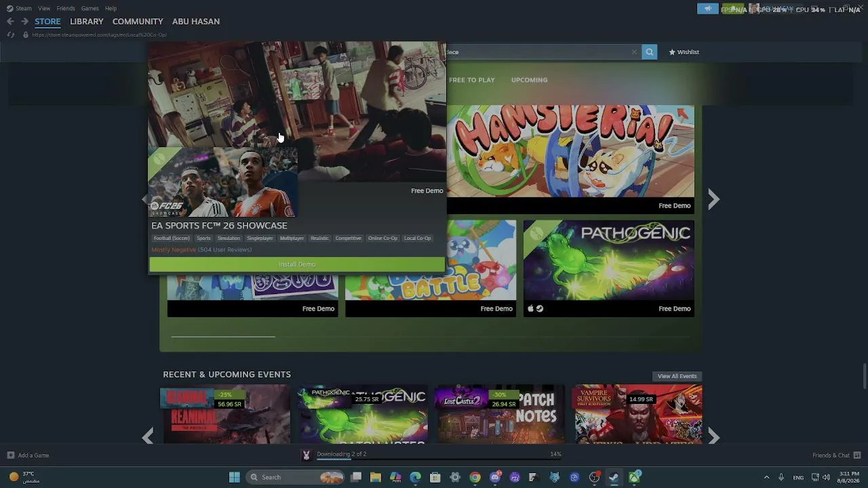Open Google Chrome from the taskbar
This screenshot has height=488, width=868.
pos(475,477)
